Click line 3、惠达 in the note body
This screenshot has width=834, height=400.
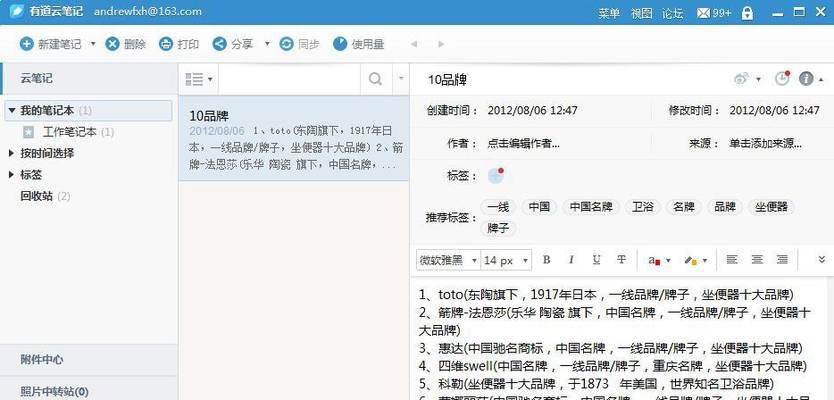tap(610, 348)
